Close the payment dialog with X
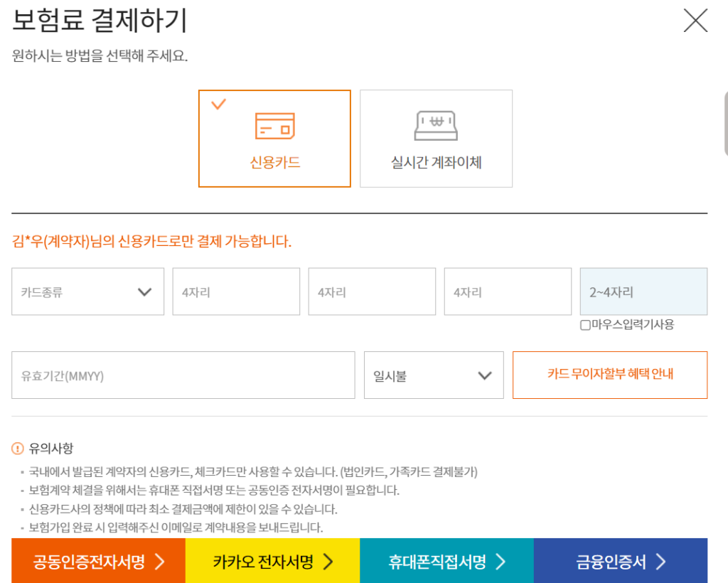728x583 pixels. [x=695, y=21]
